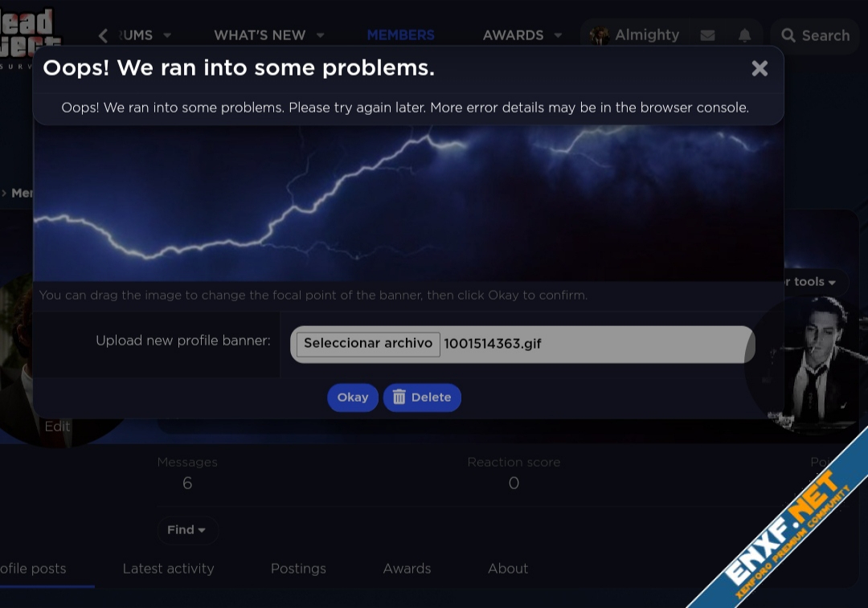The width and height of the screenshot is (868, 608).
Task: Click the forum logo in header
Action: click(x=31, y=34)
